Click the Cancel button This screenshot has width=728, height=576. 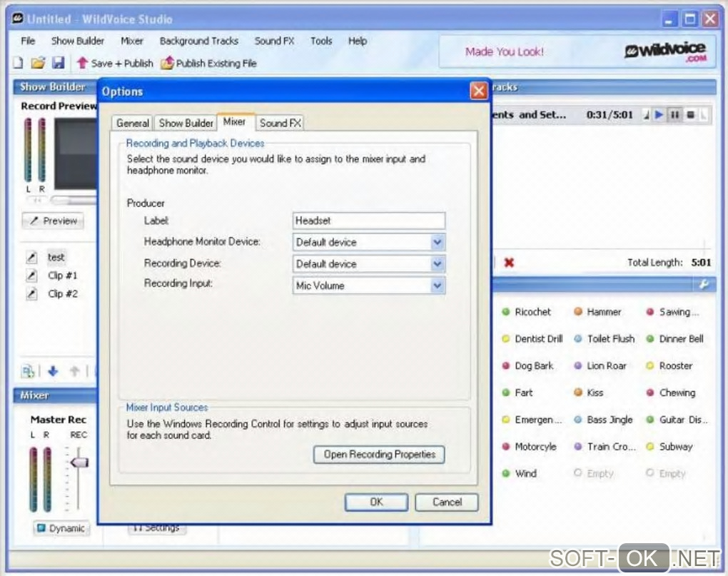tap(447, 502)
